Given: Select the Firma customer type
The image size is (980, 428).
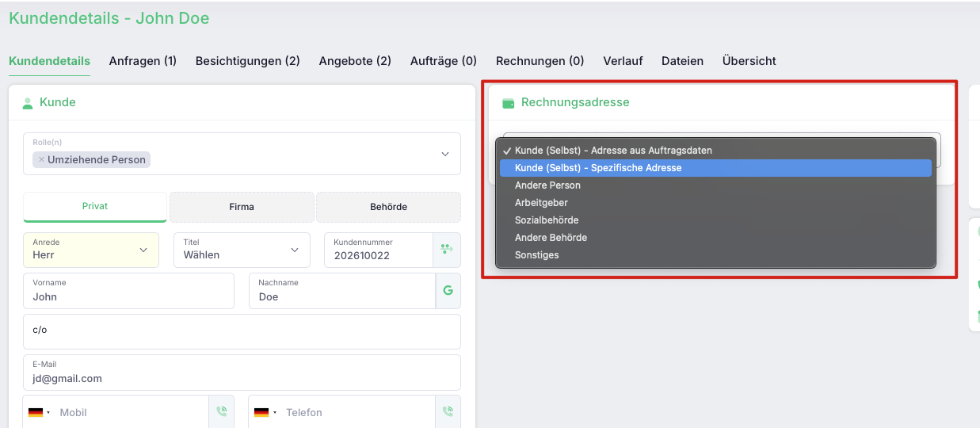Looking at the screenshot, I should 242,207.
